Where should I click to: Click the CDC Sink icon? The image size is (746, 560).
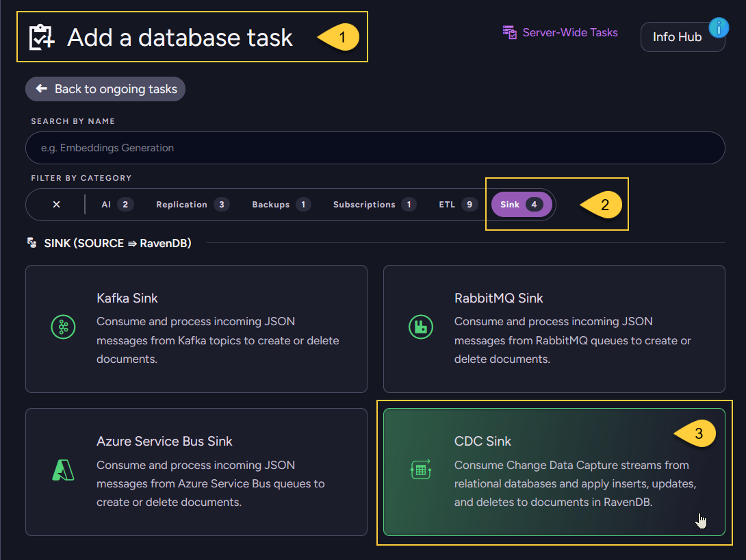tap(421, 470)
